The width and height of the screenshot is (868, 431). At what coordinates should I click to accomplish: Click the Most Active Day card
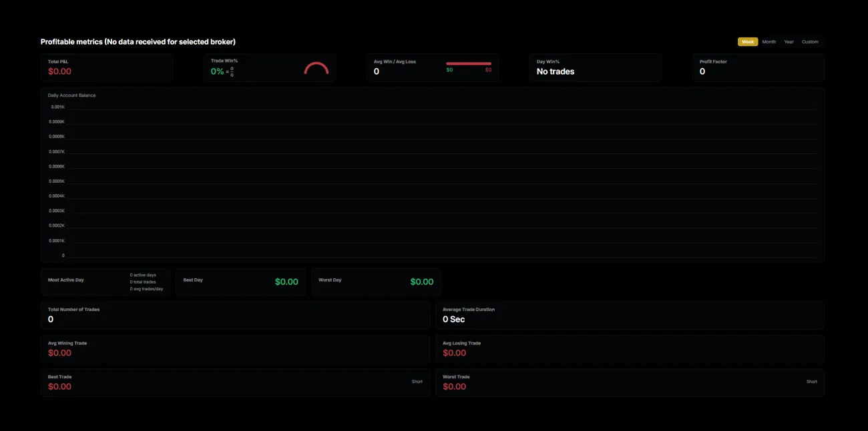pyautogui.click(x=105, y=282)
